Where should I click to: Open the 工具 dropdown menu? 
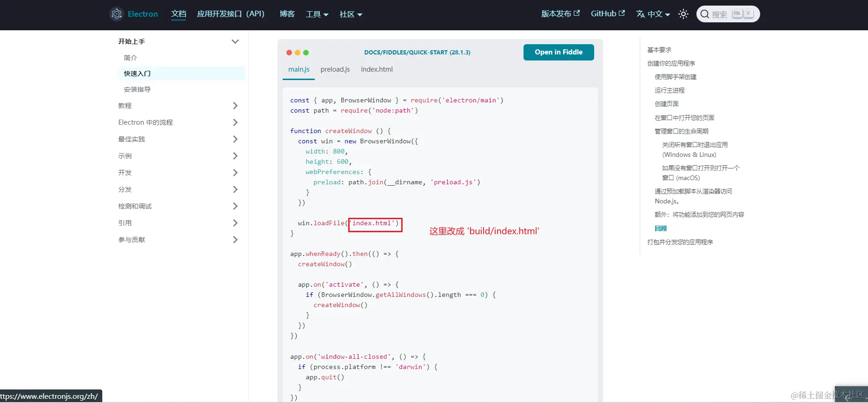(317, 14)
